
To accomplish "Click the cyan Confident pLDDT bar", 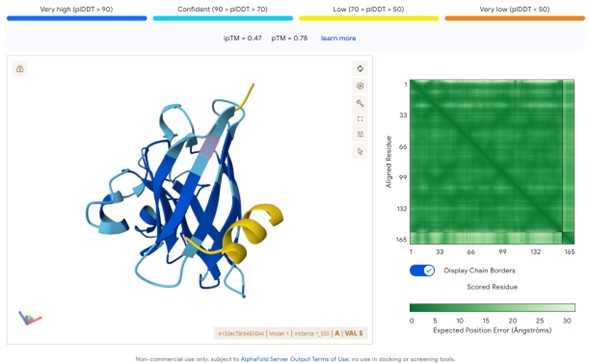I will click(223, 18).
